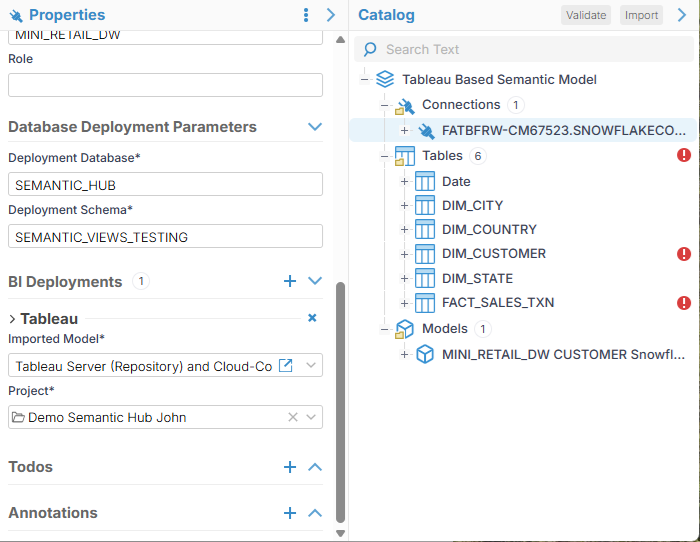Viewport: 700px width, 542px height.
Task: Click the Catalog Search Text field
Action: [x=530, y=49]
